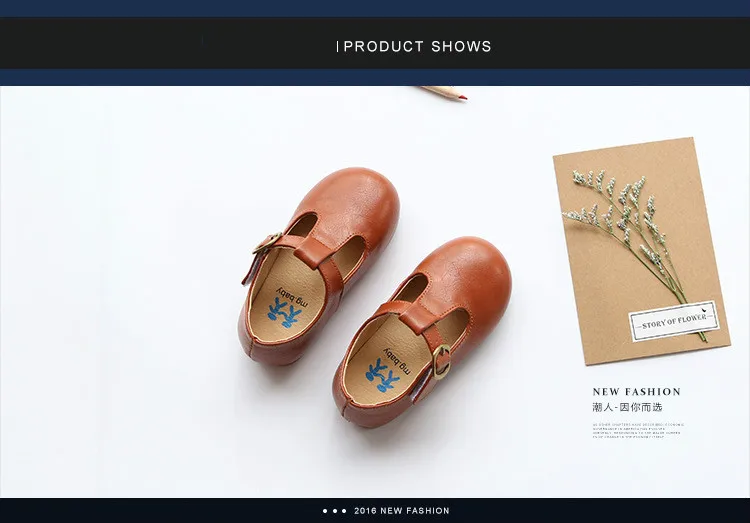The image size is (750, 523).
Task: Click the kraft paper card
Action: click(x=641, y=251)
